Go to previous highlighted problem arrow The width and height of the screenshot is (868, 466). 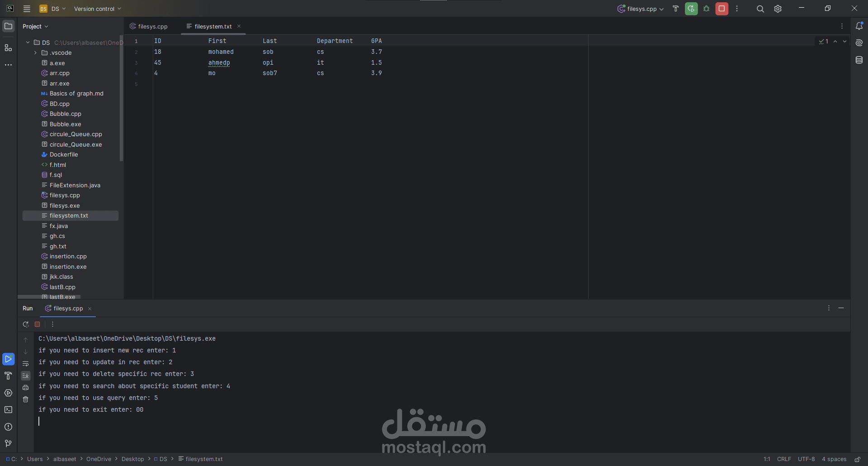[x=835, y=41]
